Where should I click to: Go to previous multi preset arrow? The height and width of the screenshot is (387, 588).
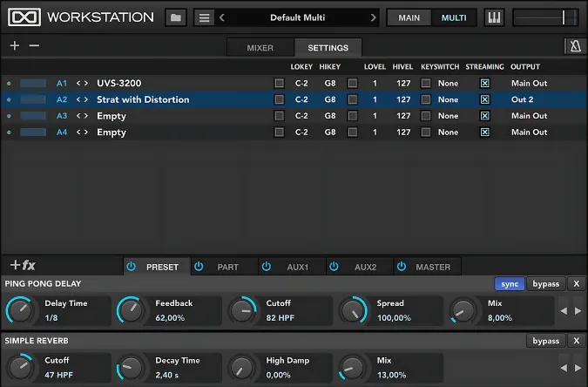click(222, 17)
